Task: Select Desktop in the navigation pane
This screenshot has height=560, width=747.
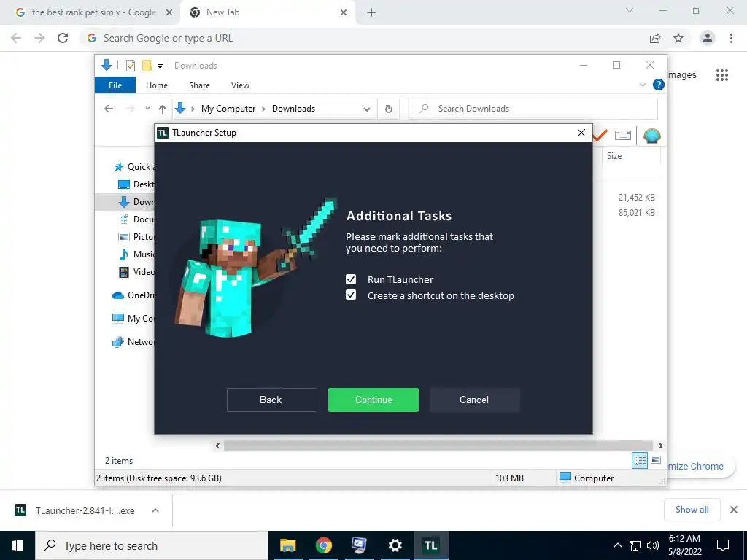Action: [x=136, y=184]
